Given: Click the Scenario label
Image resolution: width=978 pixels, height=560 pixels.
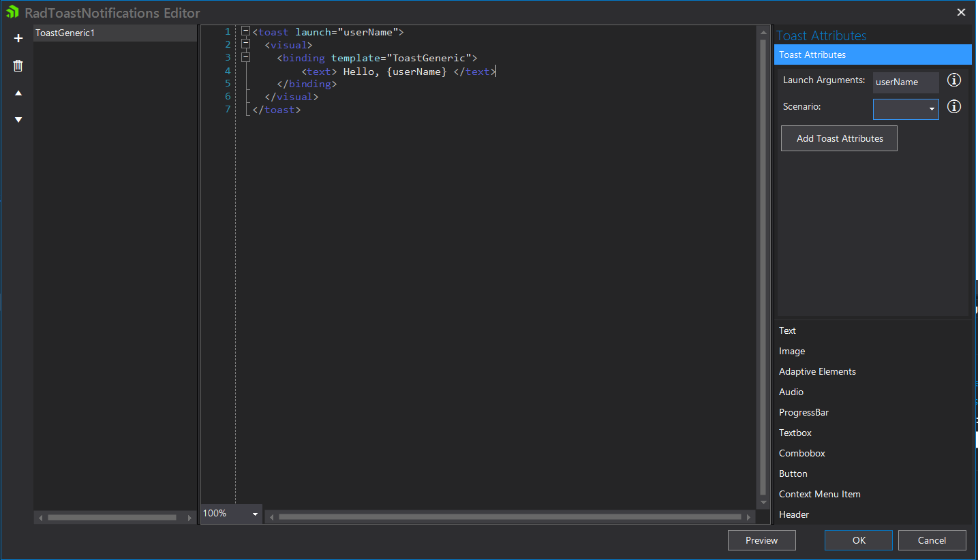Looking at the screenshot, I should tap(802, 107).
